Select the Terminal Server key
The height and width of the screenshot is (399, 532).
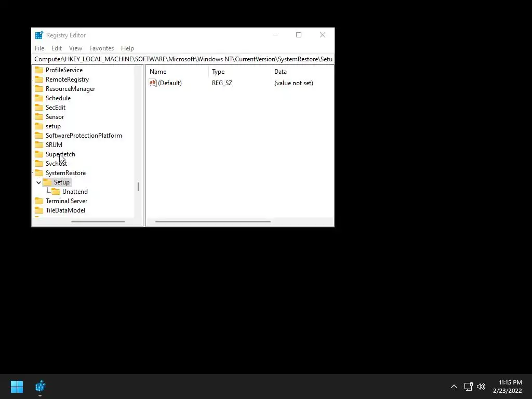point(66,201)
